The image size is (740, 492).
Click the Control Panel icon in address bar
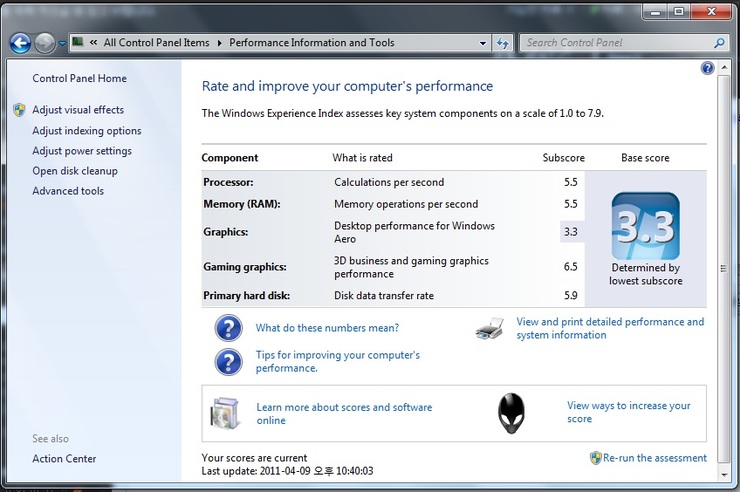point(78,42)
